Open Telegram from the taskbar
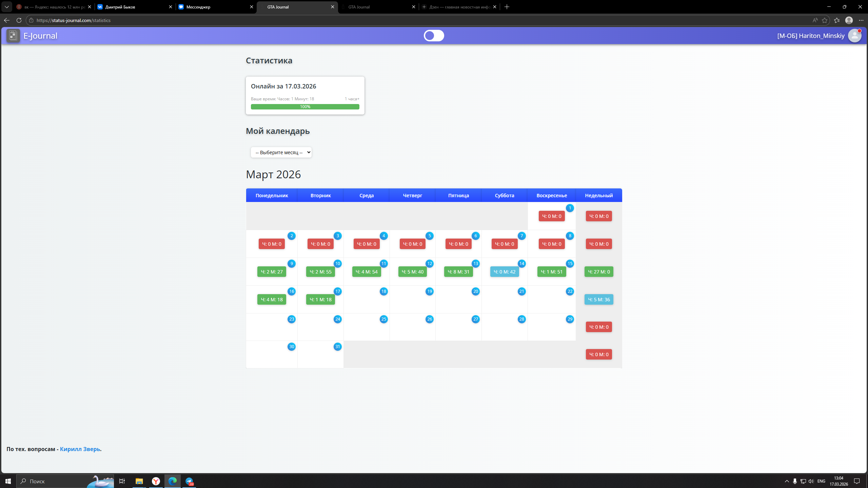The height and width of the screenshot is (488, 868). pos(189,481)
